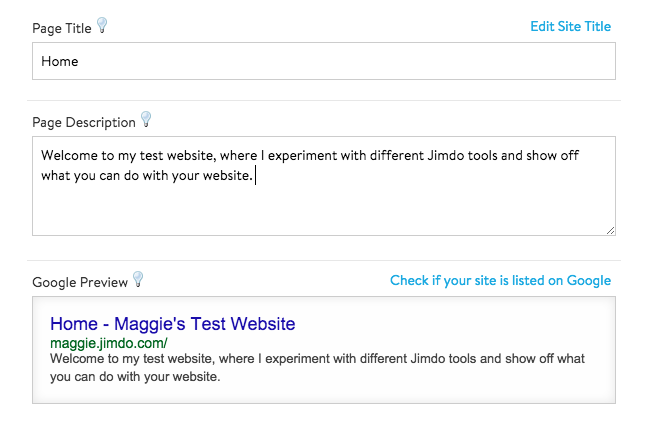Grab the description textarea resize handle

click(x=610, y=231)
